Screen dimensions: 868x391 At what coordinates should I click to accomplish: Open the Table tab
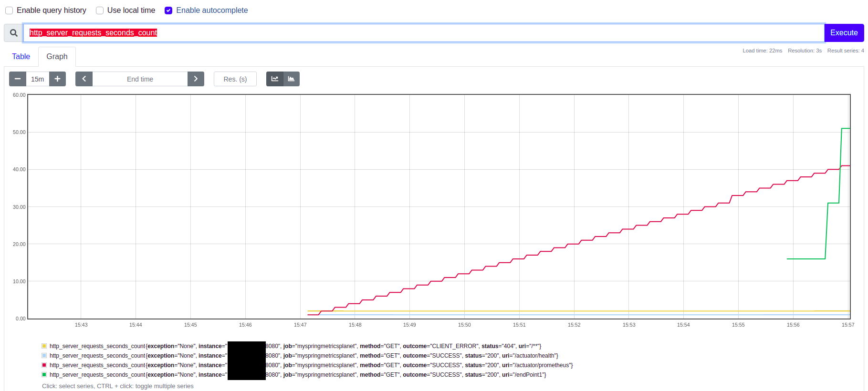coord(21,57)
